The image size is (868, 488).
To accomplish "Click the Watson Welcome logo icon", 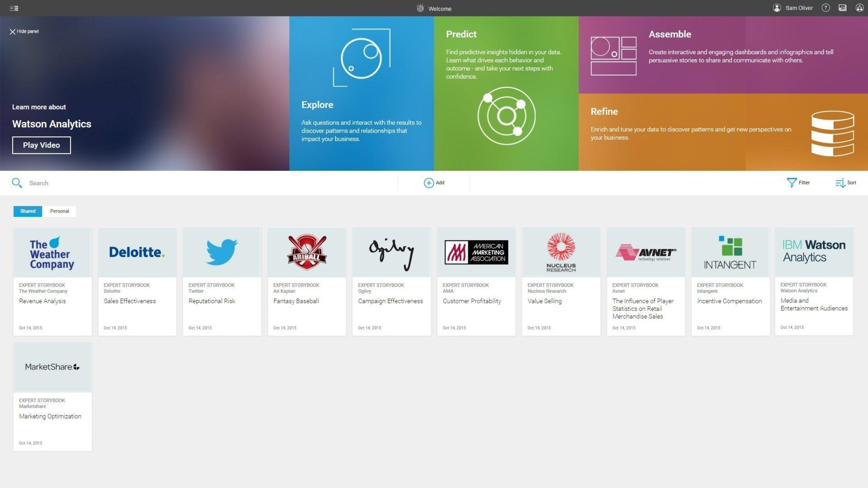I will [420, 8].
